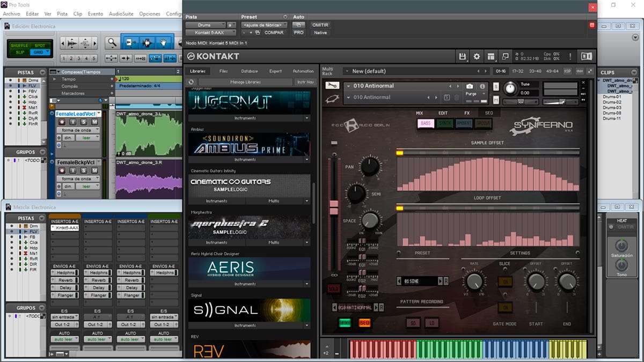644x362 pixels.
Task: Open the ajuste de fábrica preset dropdown
Action: pos(264,25)
